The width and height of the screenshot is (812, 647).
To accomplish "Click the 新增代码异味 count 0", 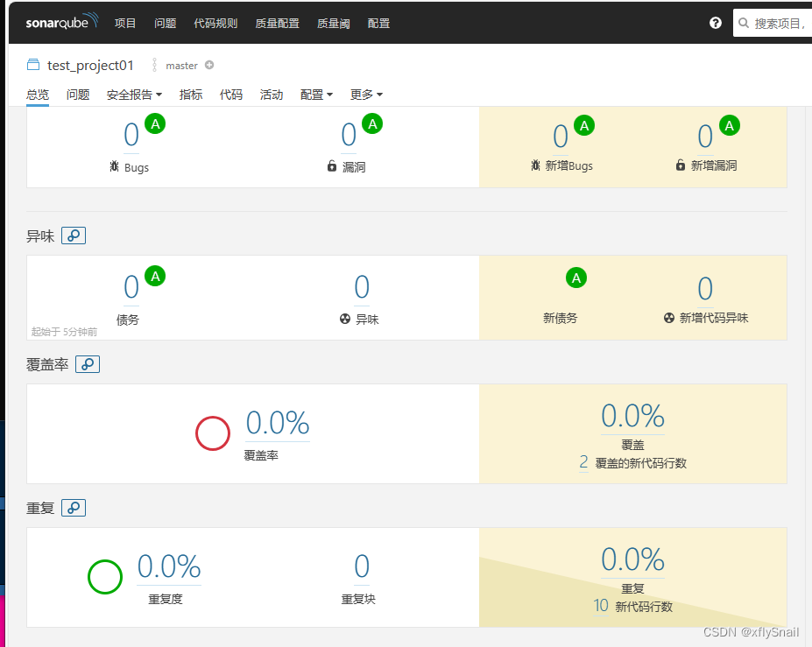I will coord(705,289).
